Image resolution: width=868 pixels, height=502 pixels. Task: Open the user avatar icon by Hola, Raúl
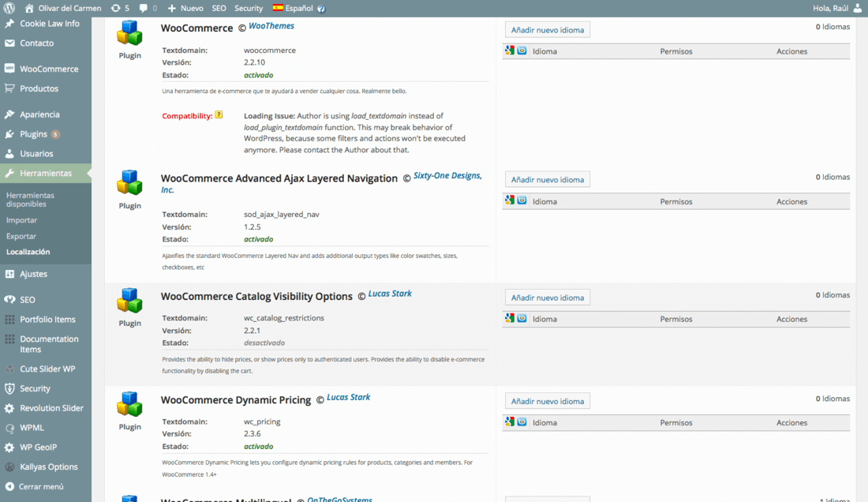point(858,9)
